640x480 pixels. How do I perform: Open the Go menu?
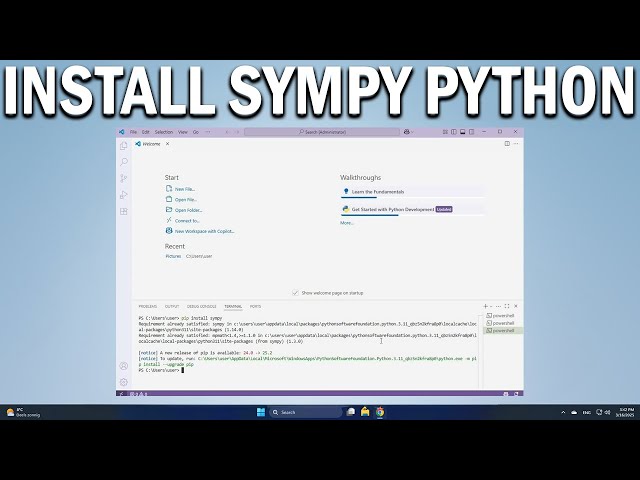pyautogui.click(x=196, y=132)
